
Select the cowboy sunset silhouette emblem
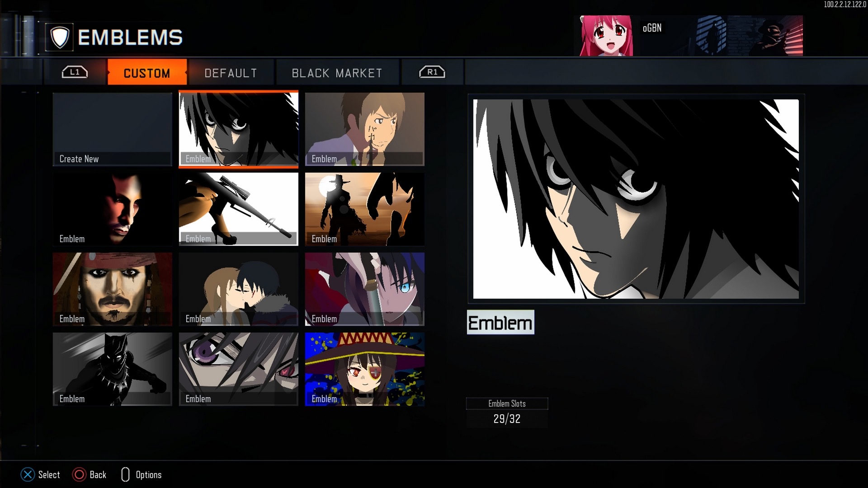(364, 209)
